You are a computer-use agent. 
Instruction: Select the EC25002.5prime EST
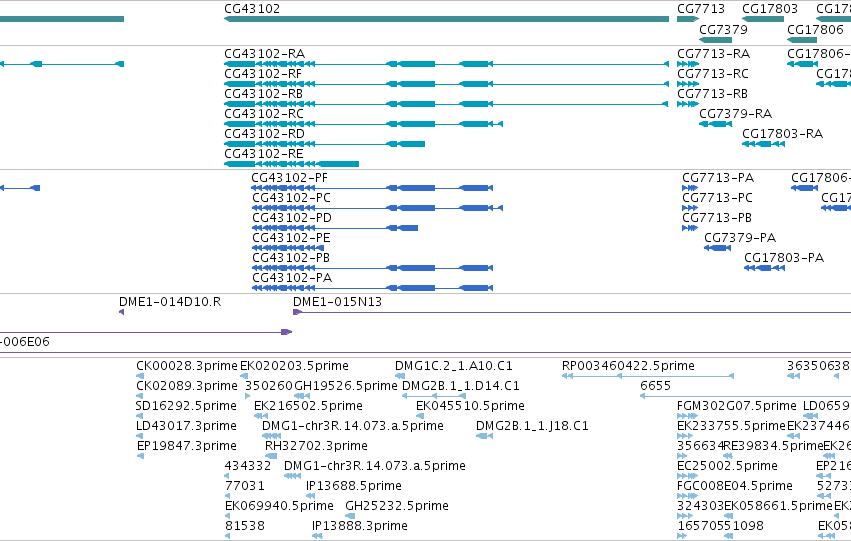(687, 476)
